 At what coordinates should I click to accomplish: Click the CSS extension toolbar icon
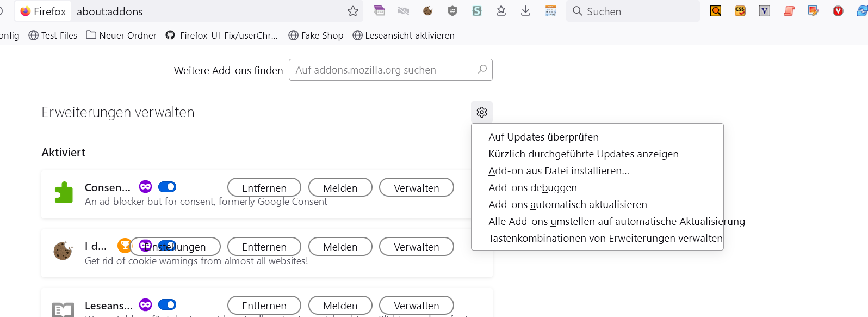(740, 11)
